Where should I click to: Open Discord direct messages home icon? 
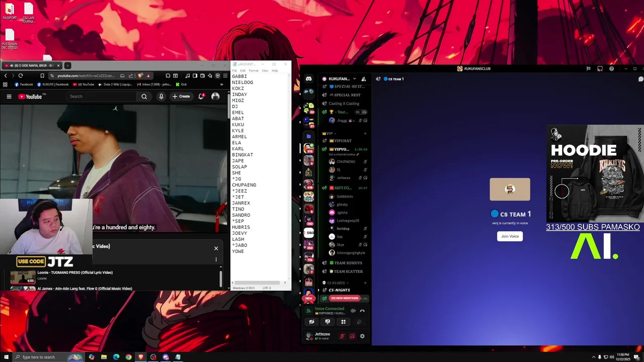[x=308, y=79]
